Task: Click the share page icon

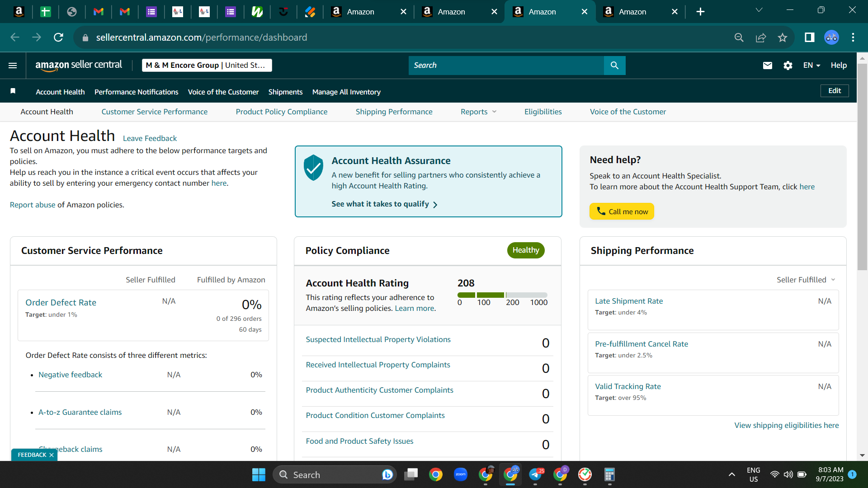Action: pyautogui.click(x=761, y=38)
